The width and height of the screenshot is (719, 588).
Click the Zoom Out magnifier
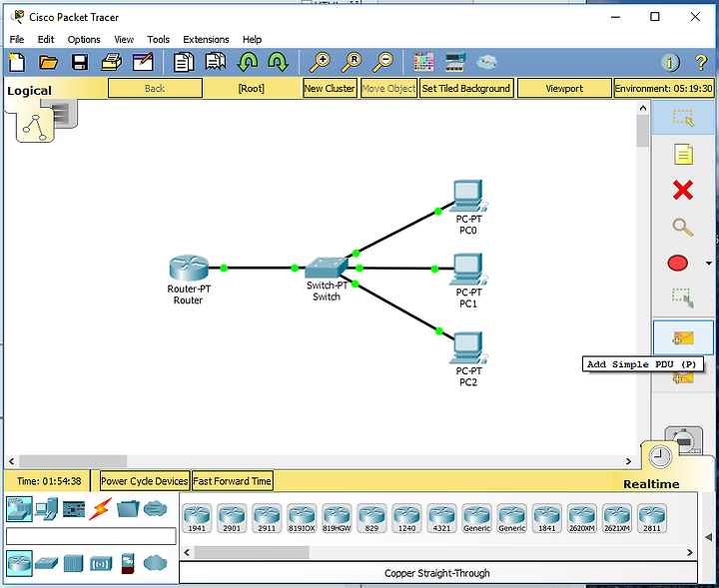click(x=382, y=62)
